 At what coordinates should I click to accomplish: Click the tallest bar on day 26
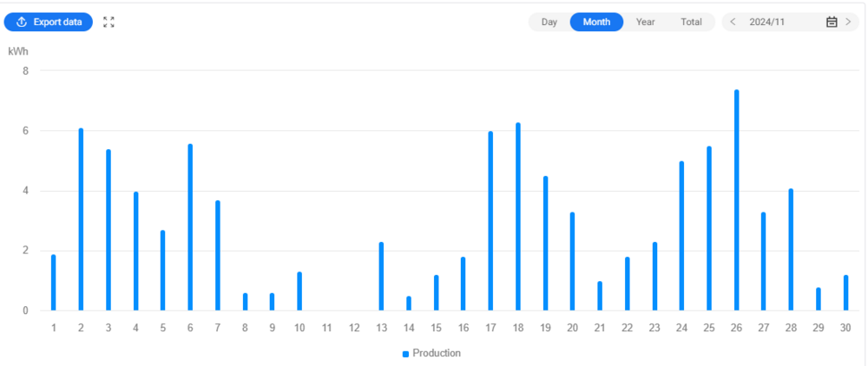[736, 199]
